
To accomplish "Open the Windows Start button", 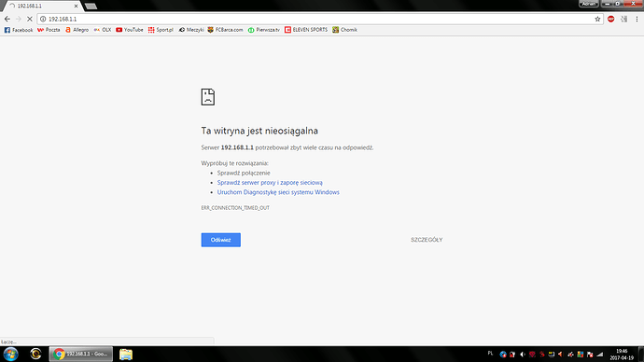I will tap(10, 354).
